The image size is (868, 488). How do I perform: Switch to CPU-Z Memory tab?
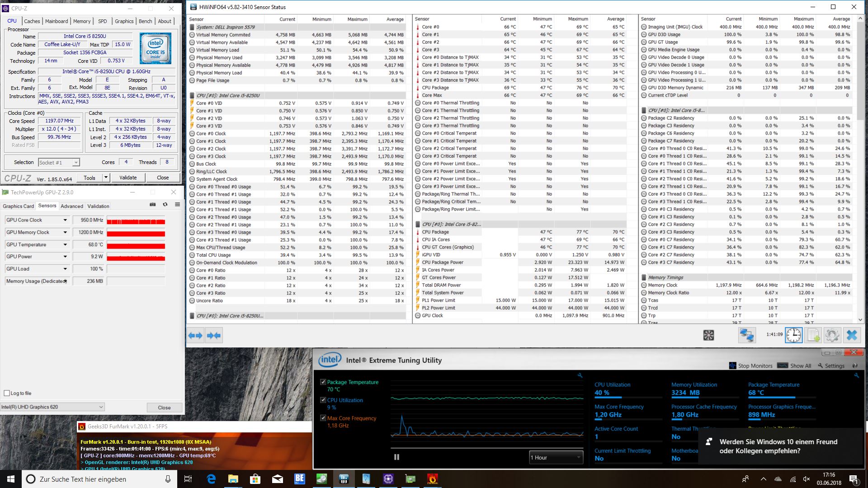click(82, 21)
